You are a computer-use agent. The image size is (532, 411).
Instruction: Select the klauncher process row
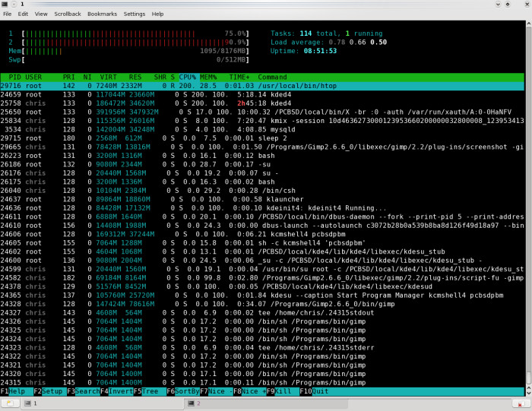pos(262,199)
